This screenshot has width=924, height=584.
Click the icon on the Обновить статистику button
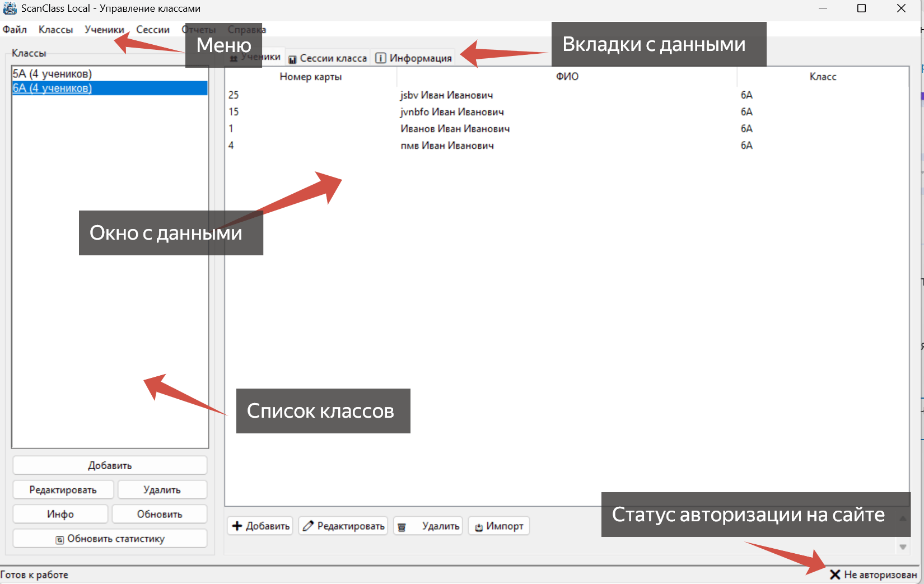pyautogui.click(x=59, y=539)
